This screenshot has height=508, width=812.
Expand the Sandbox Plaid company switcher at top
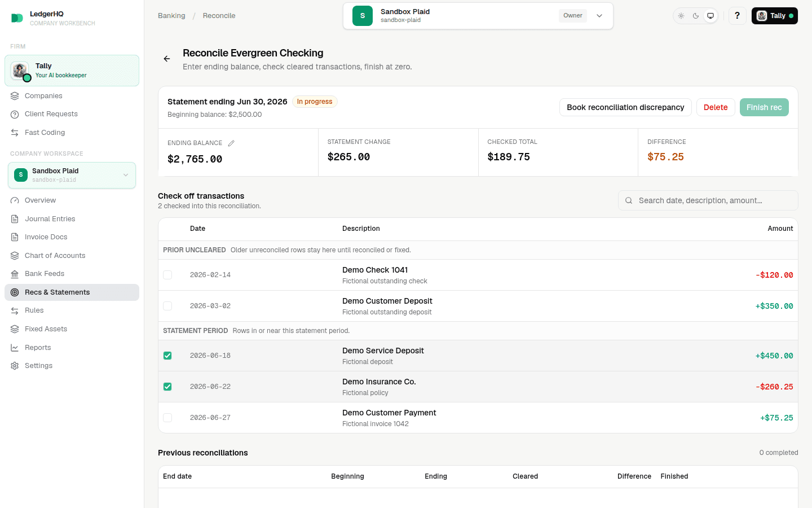point(478,16)
